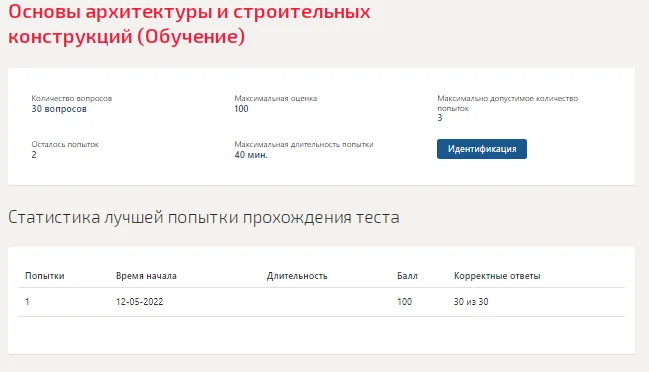Click the Балл column header
The width and height of the screenshot is (649, 372).
point(407,276)
